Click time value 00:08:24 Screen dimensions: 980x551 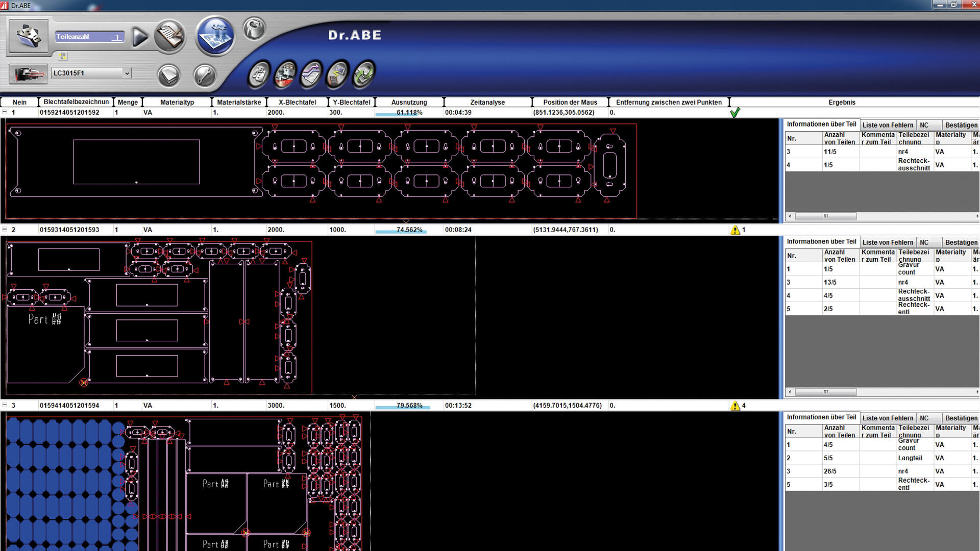point(458,230)
